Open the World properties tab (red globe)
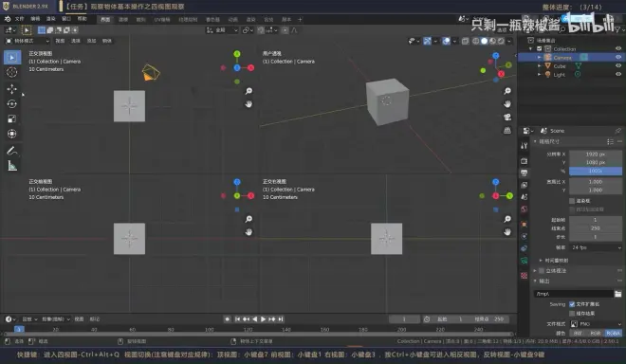 525,209
